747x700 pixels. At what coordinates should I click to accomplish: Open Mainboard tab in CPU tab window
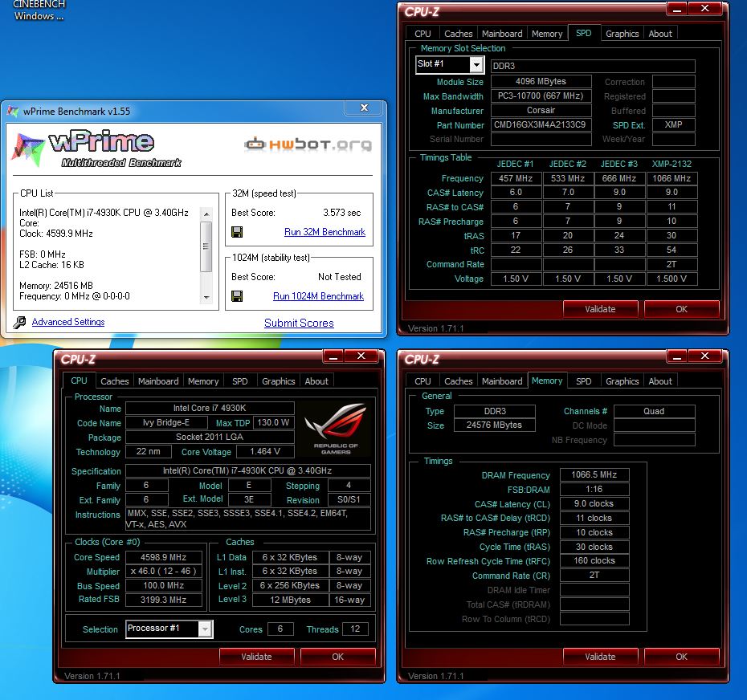158,381
